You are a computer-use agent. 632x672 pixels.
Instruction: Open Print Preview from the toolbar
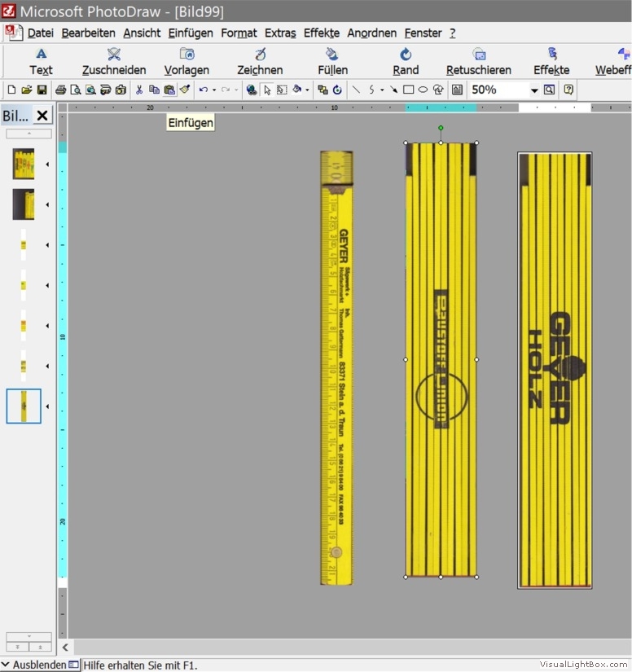tap(76, 90)
